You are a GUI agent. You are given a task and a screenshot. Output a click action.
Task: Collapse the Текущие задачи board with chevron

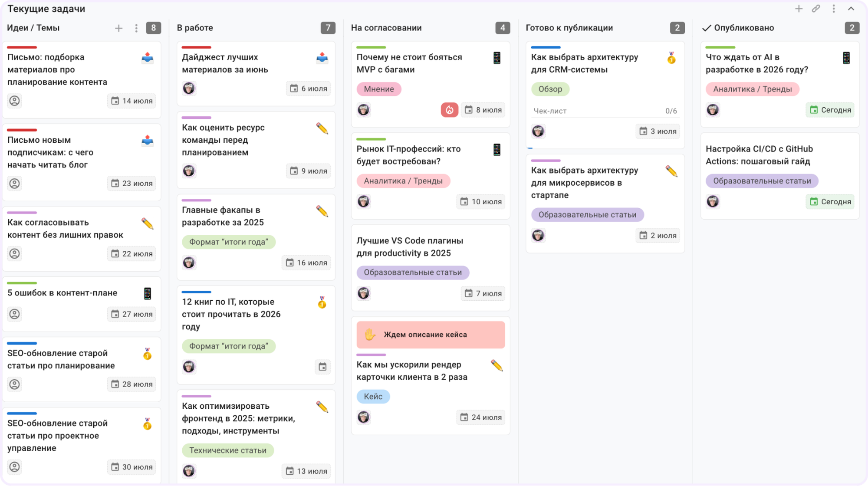pos(851,9)
